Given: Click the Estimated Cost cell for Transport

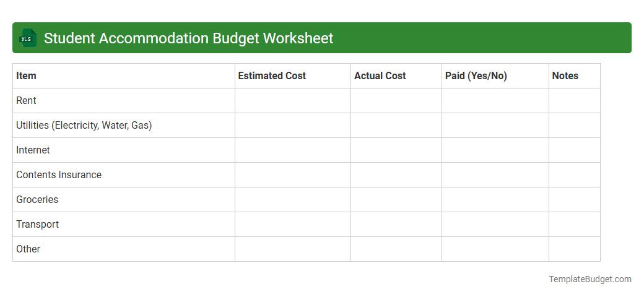Looking at the screenshot, I should (293, 225).
